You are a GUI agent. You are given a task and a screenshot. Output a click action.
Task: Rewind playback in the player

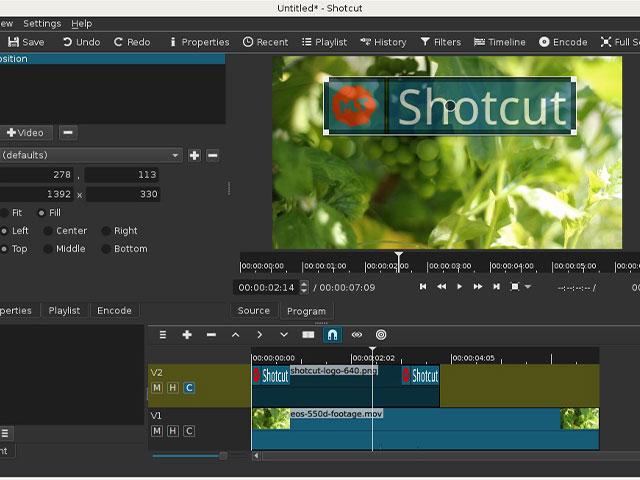coord(441,287)
